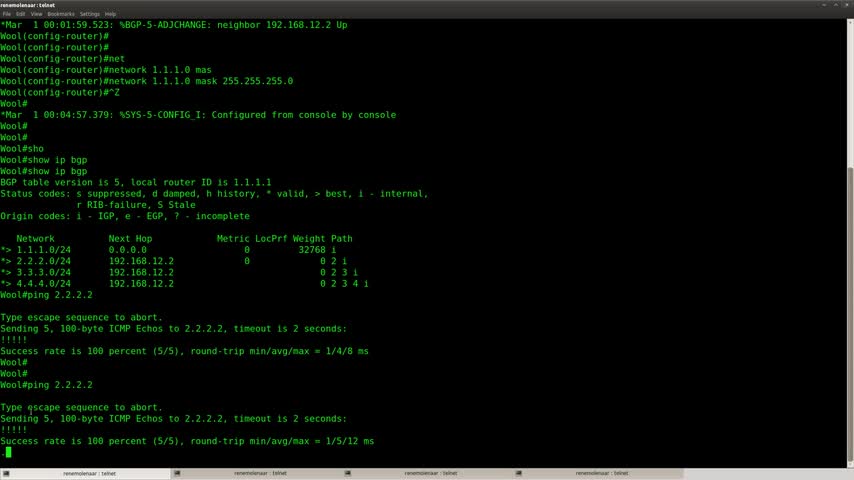
Task: Click the 'Path' column header
Action: (341, 239)
